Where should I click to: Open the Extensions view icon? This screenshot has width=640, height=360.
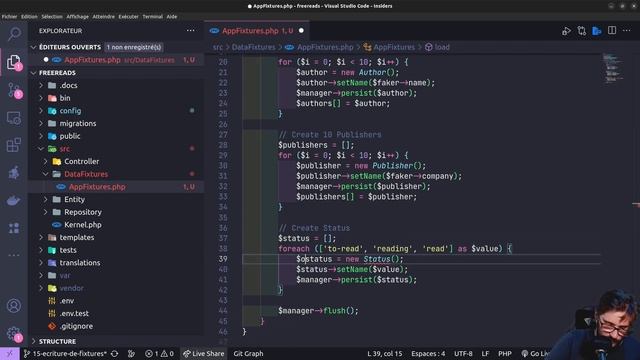(14, 145)
